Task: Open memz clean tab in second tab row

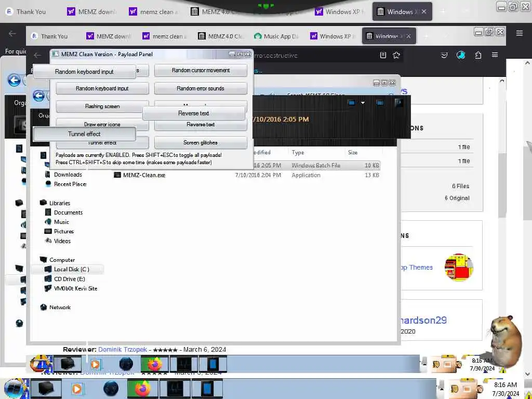Action: tap(165, 36)
